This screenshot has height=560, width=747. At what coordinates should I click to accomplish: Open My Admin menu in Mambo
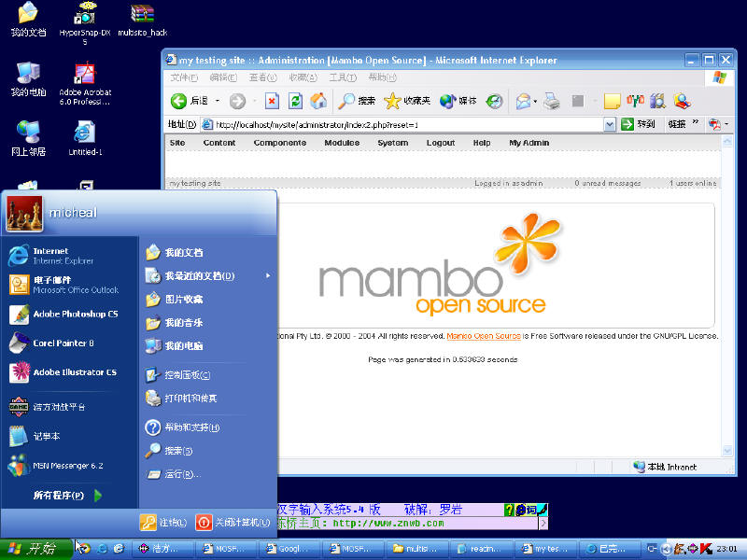[x=529, y=143]
